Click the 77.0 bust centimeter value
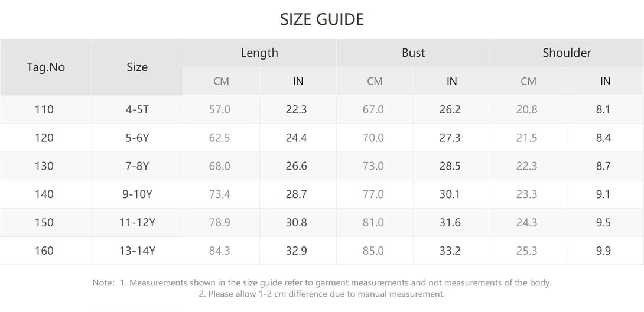 373,194
